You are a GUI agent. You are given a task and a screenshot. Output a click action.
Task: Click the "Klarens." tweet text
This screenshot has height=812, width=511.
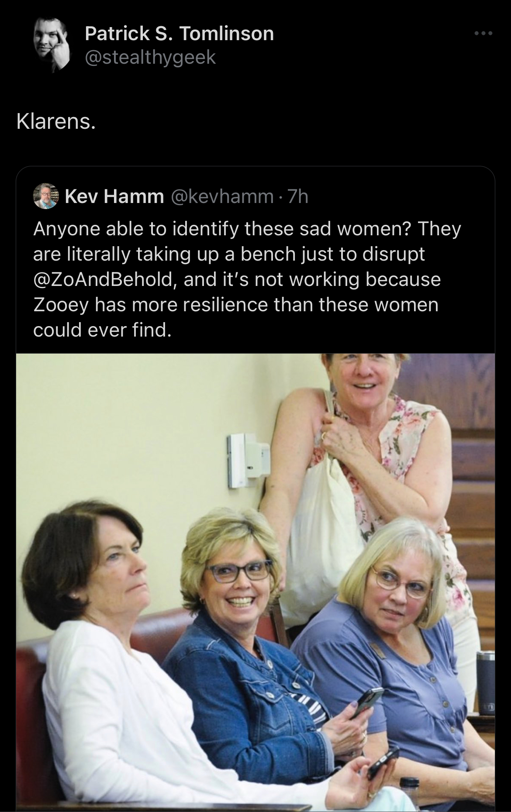coord(55,123)
